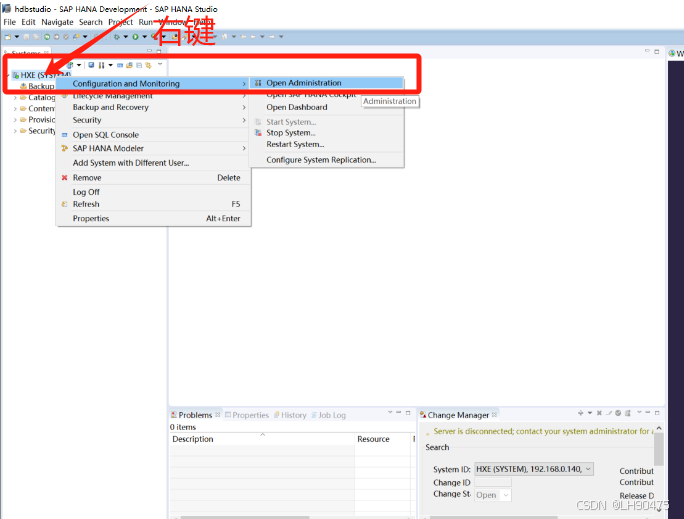The width and height of the screenshot is (684, 519).
Task: Choose Open SQL Console
Action: (x=153, y=135)
